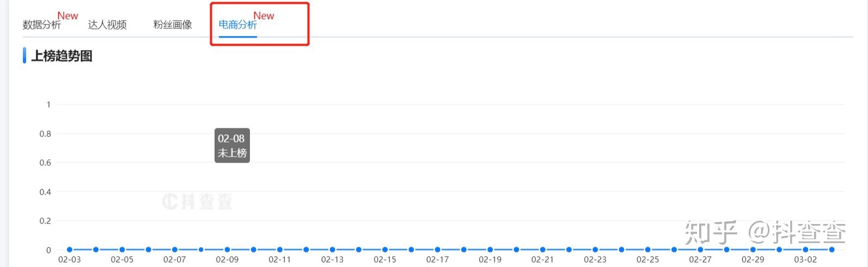Pick the data dot at 02-21
Image resolution: width=868 pixels, height=267 pixels.
click(x=542, y=250)
